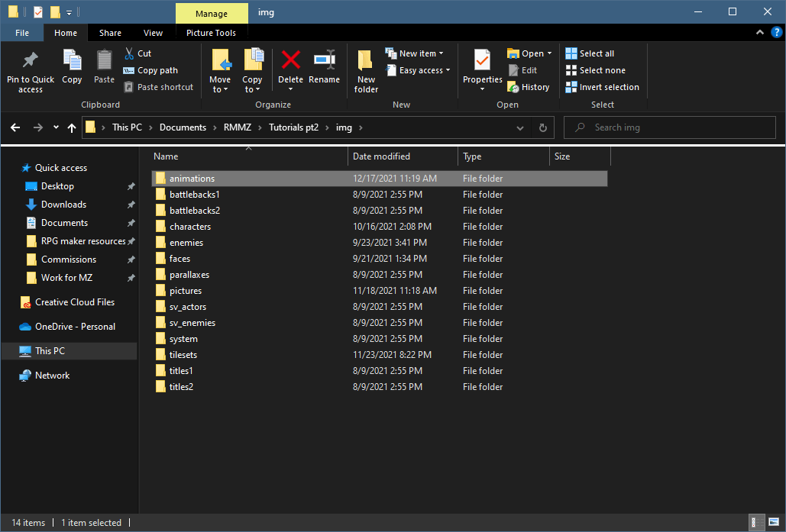This screenshot has height=532, width=786.
Task: Switch to the View tab
Action: point(153,33)
